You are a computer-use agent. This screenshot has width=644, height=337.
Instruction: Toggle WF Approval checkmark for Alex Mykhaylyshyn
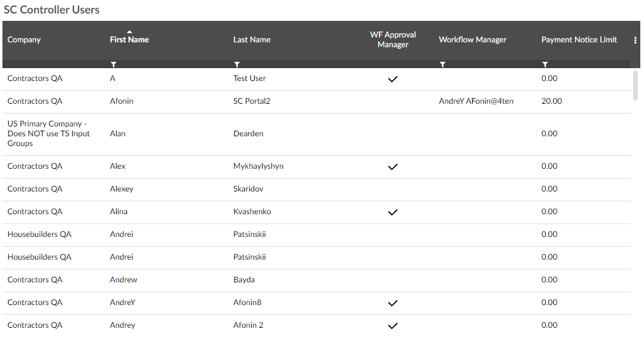pyautogui.click(x=393, y=166)
